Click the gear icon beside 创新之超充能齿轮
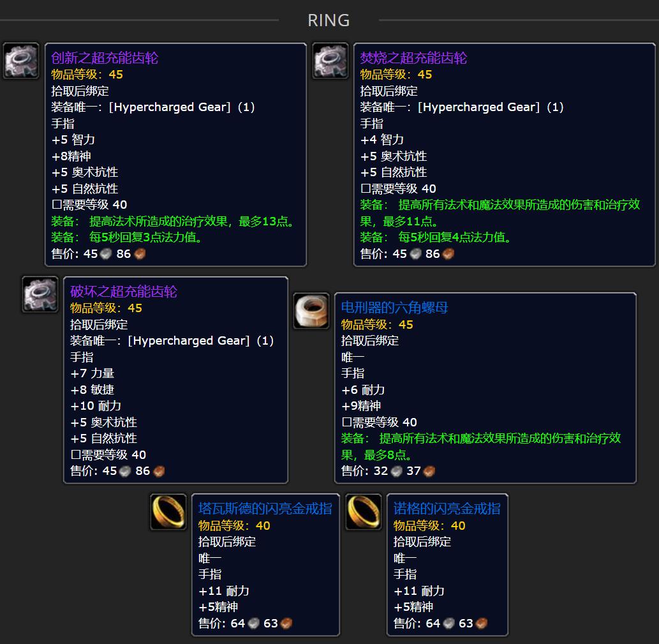The image size is (659, 644). pos(21,61)
